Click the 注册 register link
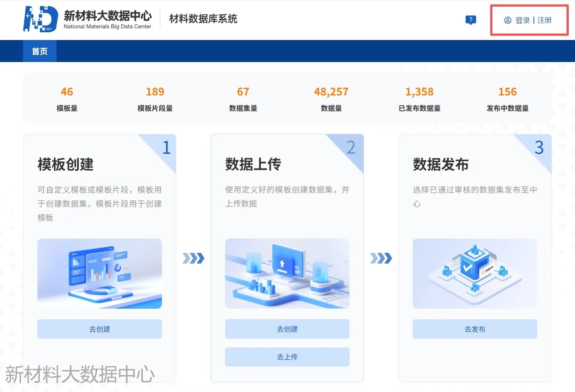This screenshot has height=392, width=575. (545, 20)
